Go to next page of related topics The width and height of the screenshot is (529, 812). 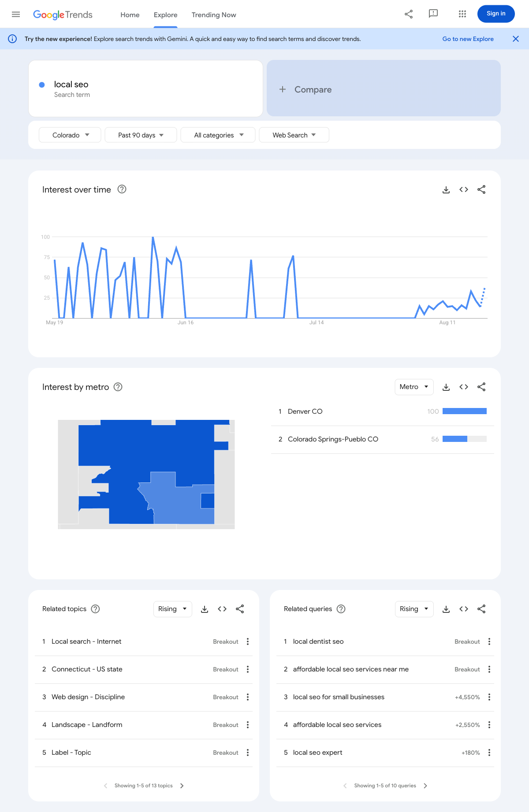click(182, 786)
